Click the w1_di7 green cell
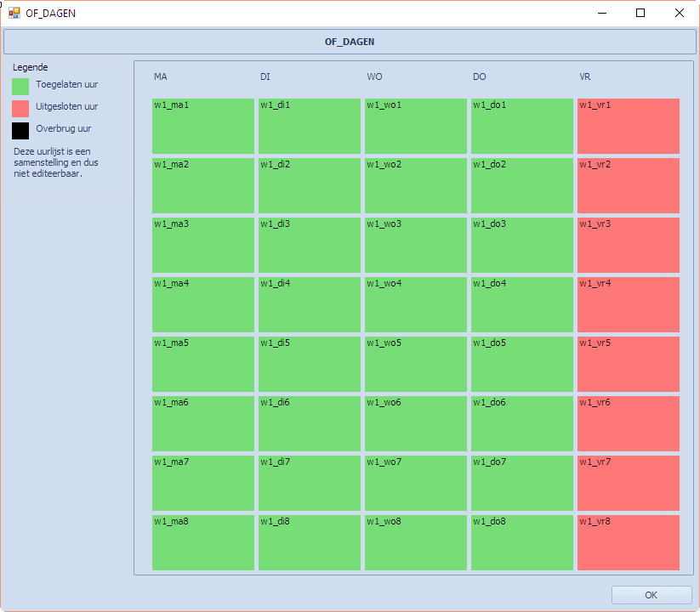This screenshot has width=700, height=612. coord(310,483)
